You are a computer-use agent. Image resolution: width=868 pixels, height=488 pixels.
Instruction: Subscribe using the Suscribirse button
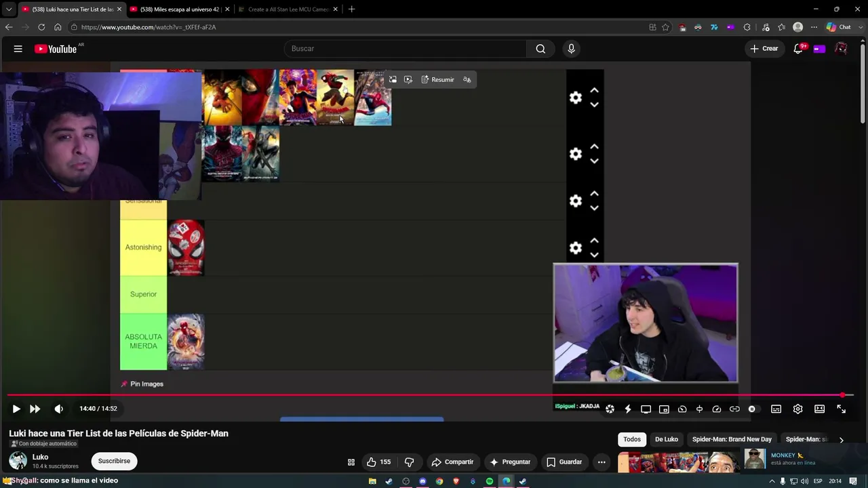(114, 461)
